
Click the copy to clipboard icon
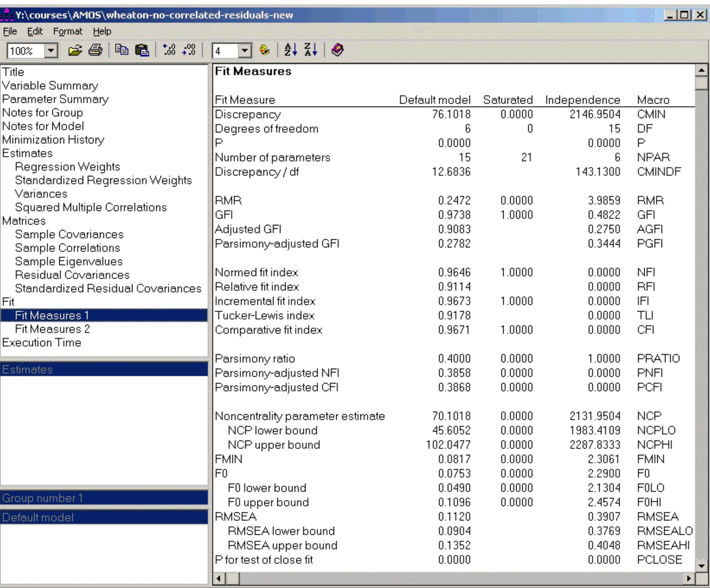click(x=121, y=50)
